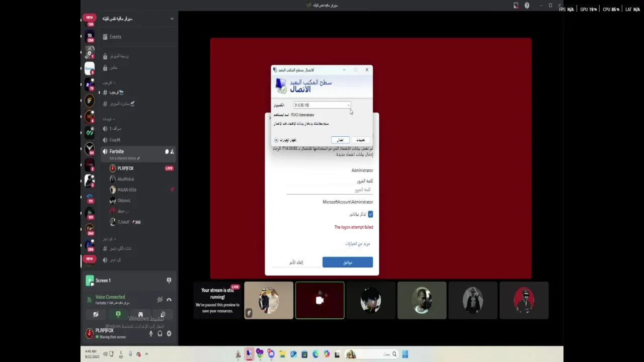This screenshot has width=644, height=362.
Task: Open Copilot from the taskbar
Action: pyautogui.click(x=327, y=354)
